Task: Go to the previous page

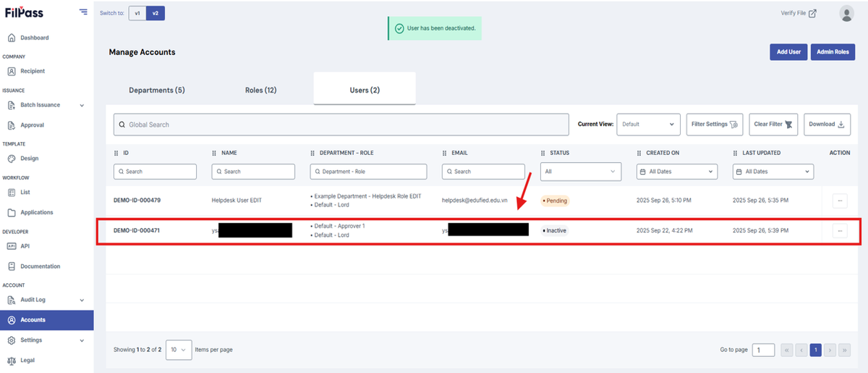Action: tap(801, 350)
